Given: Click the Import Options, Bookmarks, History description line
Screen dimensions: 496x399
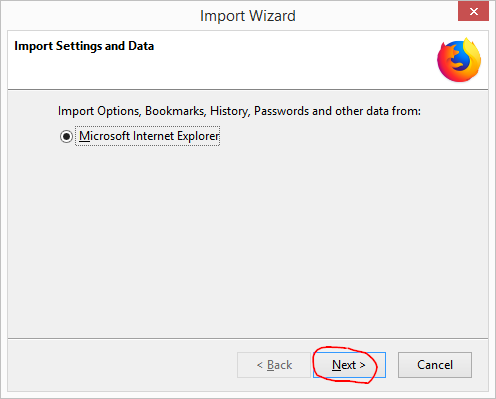Looking at the screenshot, I should point(239,111).
